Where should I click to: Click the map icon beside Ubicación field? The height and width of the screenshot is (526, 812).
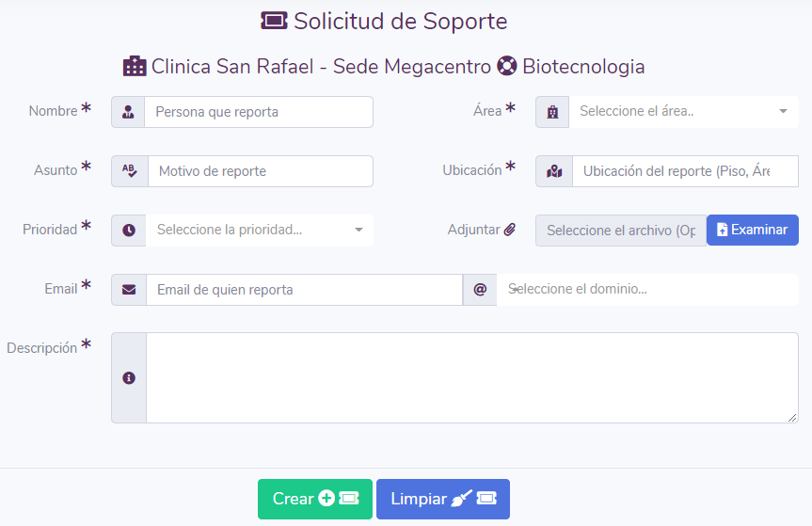point(554,171)
